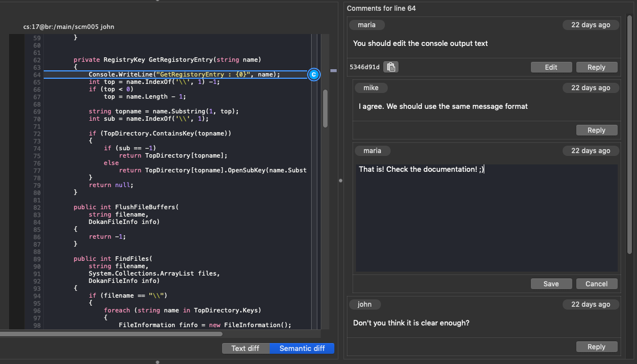The height and width of the screenshot is (364, 637).
Task: Click 'return null;' on line 79
Action: pyautogui.click(x=111, y=185)
